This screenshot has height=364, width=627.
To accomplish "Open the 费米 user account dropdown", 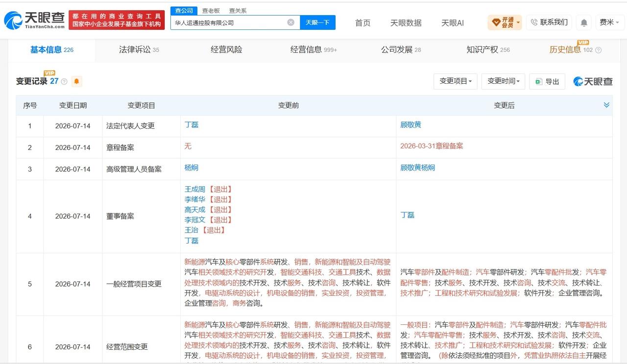I will (609, 23).
